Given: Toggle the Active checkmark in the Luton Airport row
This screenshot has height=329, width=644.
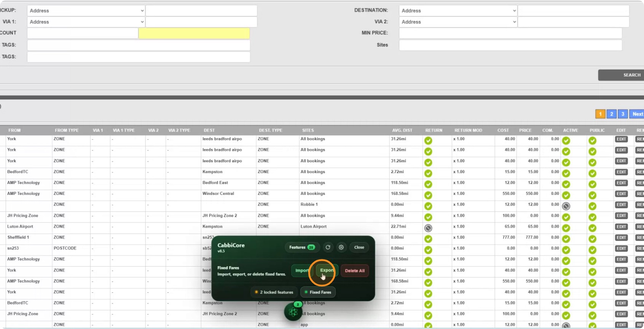Looking at the screenshot, I should coord(566,228).
